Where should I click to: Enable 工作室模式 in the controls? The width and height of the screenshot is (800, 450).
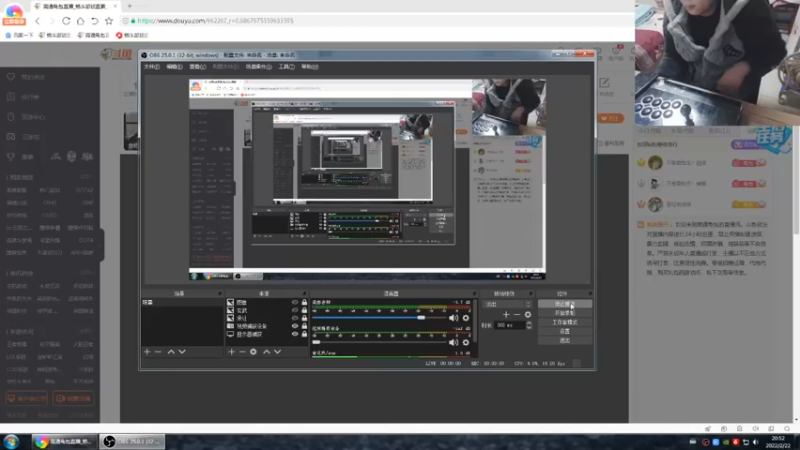tap(565, 322)
